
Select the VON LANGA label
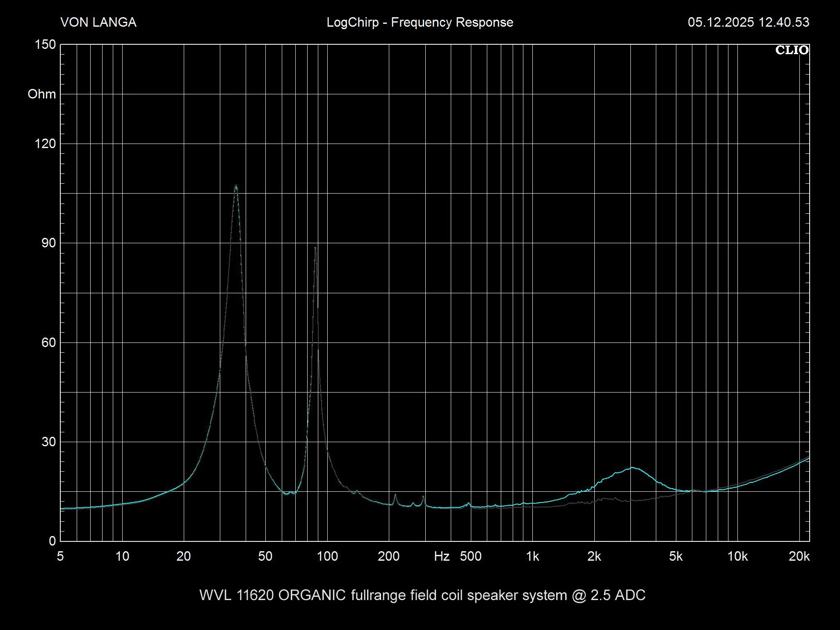click(x=98, y=23)
